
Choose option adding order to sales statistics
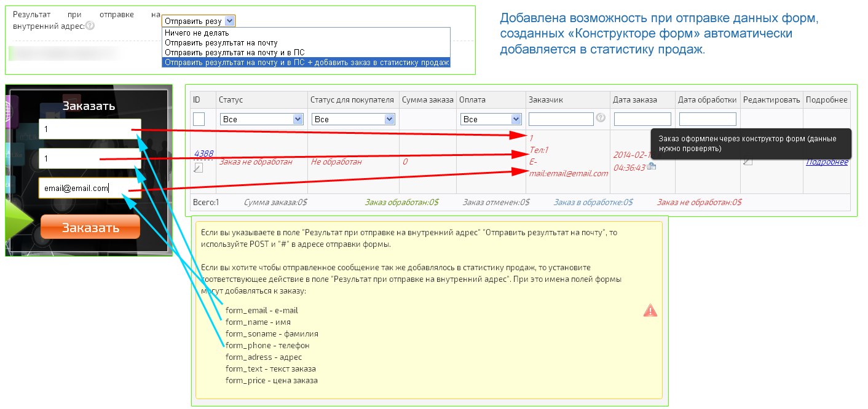[x=306, y=62]
